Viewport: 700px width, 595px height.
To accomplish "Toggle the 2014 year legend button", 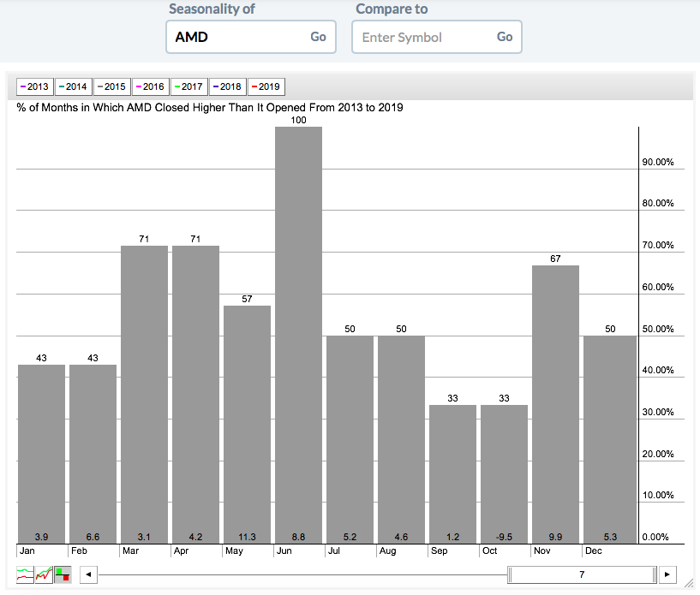I will [x=73, y=86].
